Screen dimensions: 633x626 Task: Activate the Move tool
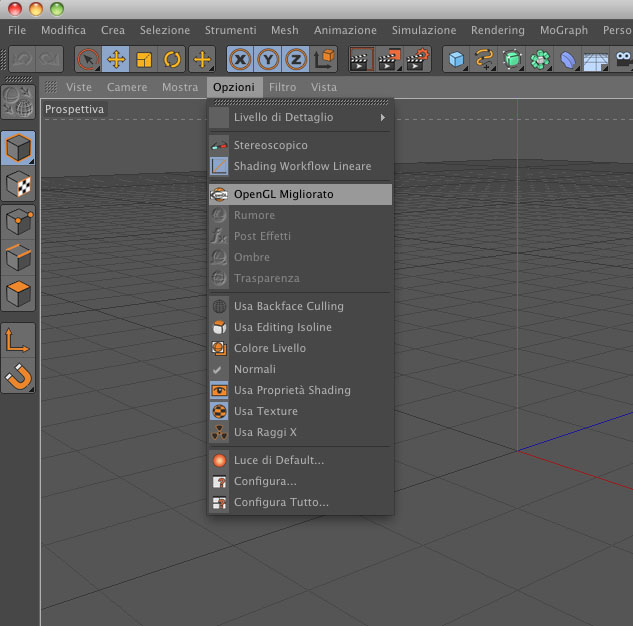pos(116,59)
